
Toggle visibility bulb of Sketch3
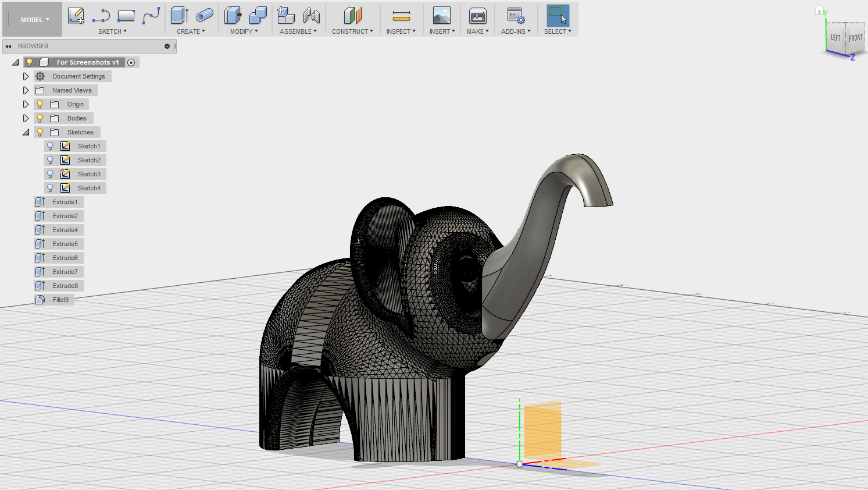coord(51,174)
